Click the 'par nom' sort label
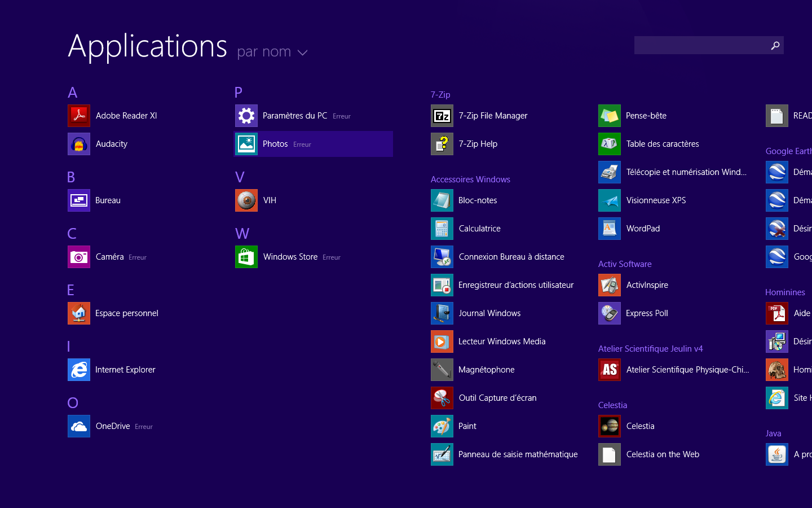812x508 pixels. [x=264, y=51]
